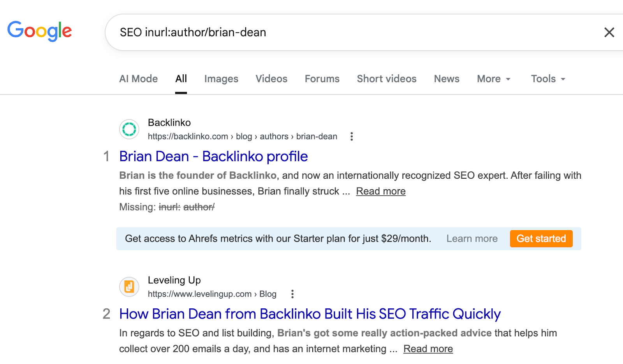623x364 pixels.
Task: Go to the Videos tab
Action: (271, 79)
